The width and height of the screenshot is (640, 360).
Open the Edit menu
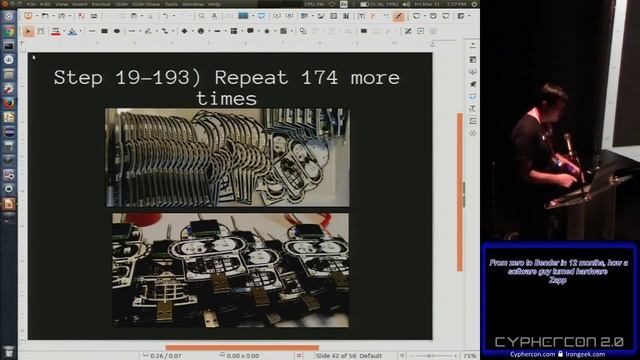[45, 4]
